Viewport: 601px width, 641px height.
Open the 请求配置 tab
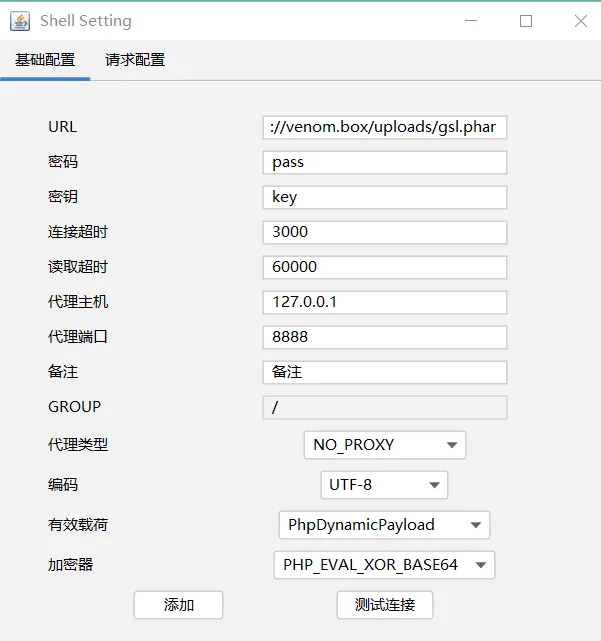point(135,60)
